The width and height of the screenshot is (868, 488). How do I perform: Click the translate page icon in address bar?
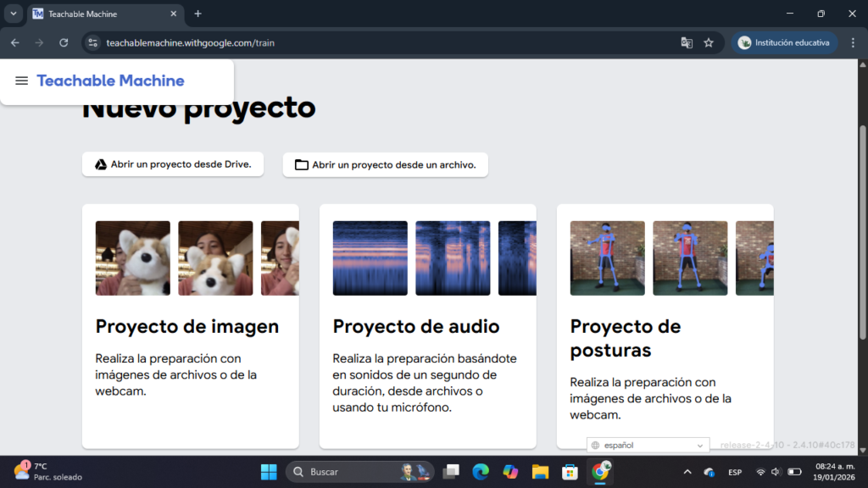tap(687, 42)
